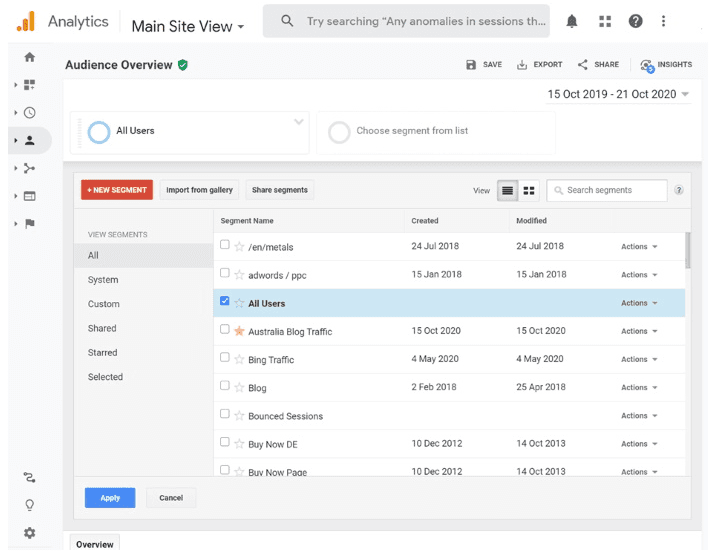Open Actions dropdown for Bing Traffic
This screenshot has height=557, width=722.
coord(639,359)
